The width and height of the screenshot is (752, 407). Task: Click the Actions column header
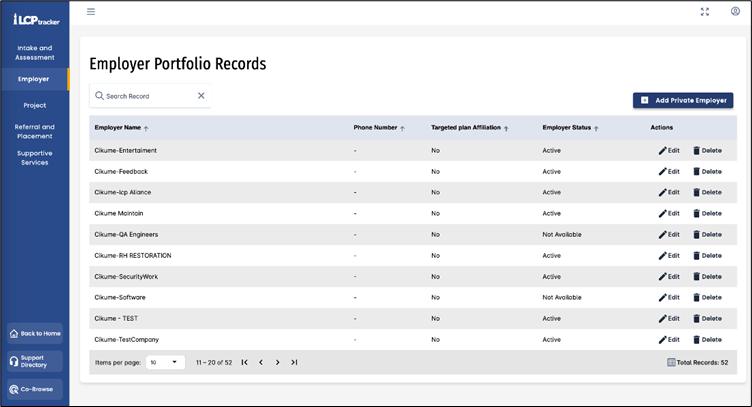[661, 128]
